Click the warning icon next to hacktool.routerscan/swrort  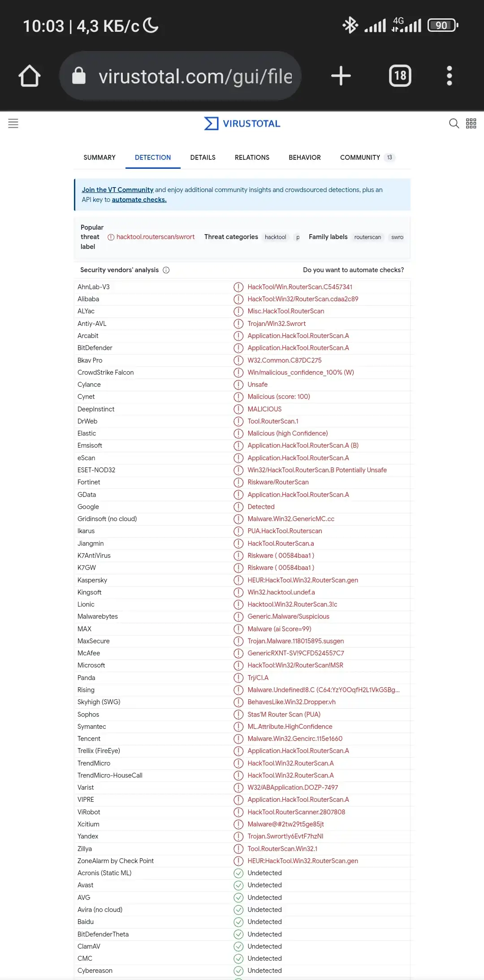pos(111,237)
